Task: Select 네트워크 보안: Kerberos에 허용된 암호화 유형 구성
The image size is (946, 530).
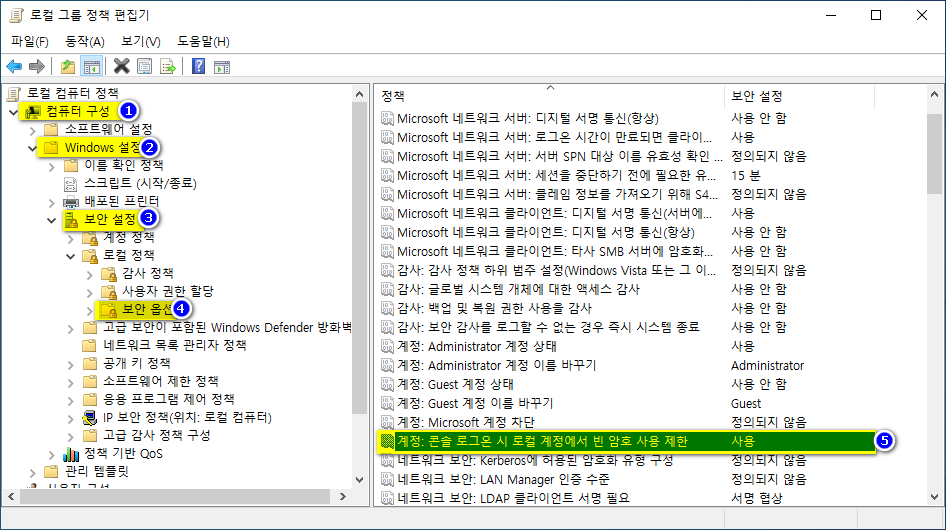Action: 535,461
